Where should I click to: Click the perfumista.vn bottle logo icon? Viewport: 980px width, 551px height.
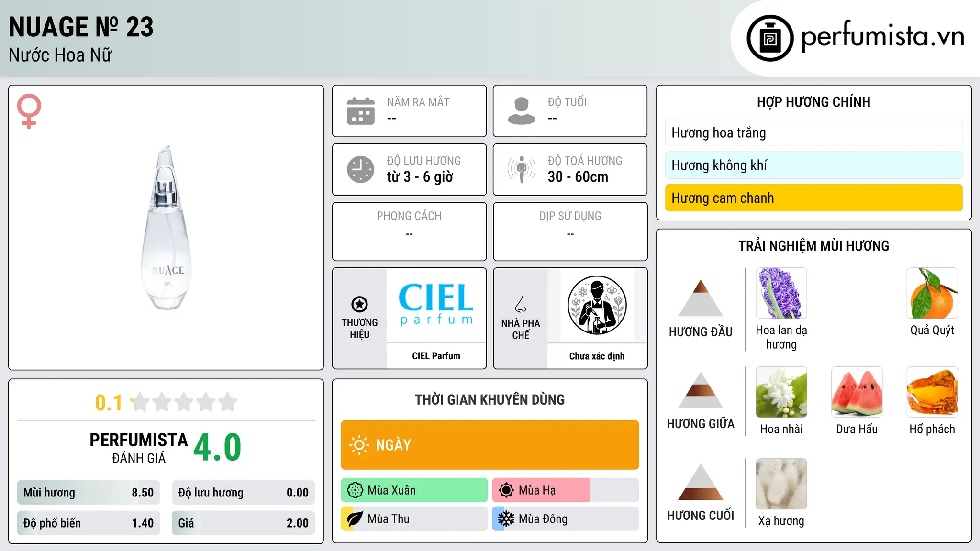pos(770,38)
